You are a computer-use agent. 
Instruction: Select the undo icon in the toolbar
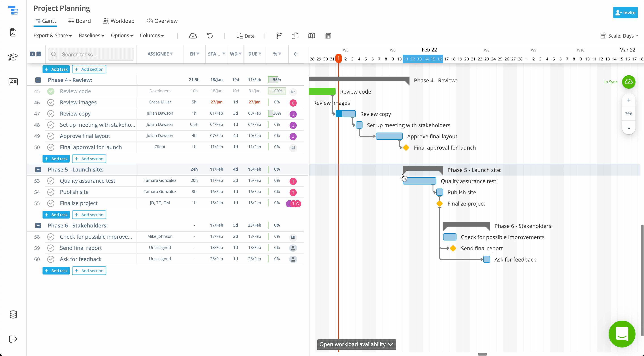pyautogui.click(x=210, y=36)
